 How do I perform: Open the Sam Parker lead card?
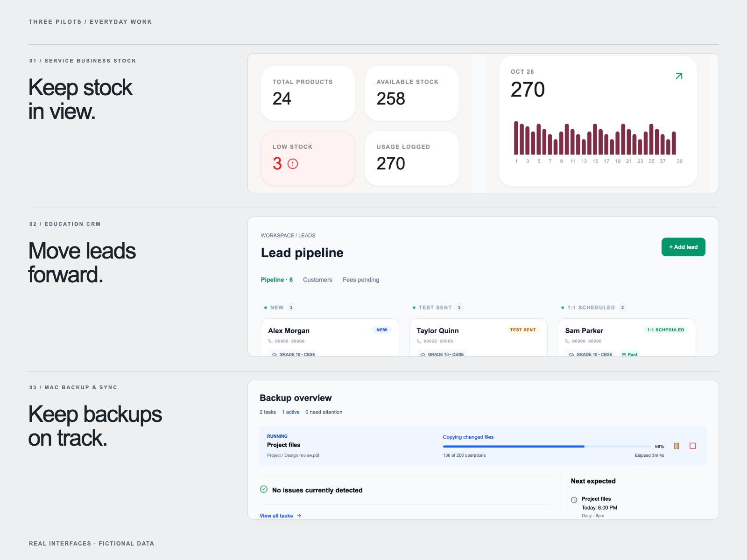click(627, 338)
